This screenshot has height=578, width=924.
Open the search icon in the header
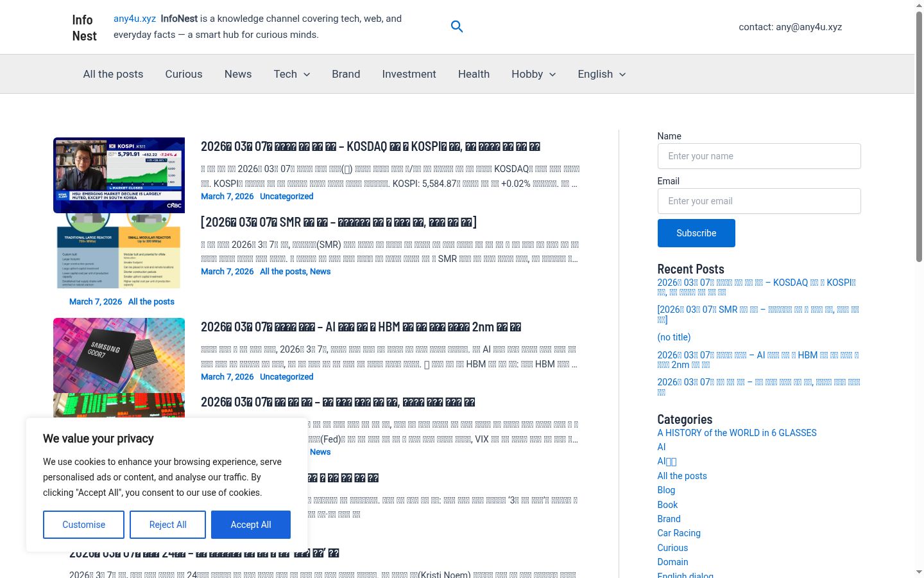pyautogui.click(x=457, y=26)
